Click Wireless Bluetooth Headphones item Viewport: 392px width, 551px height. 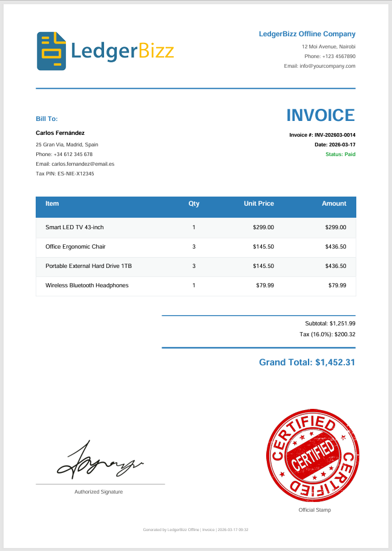[87, 285]
